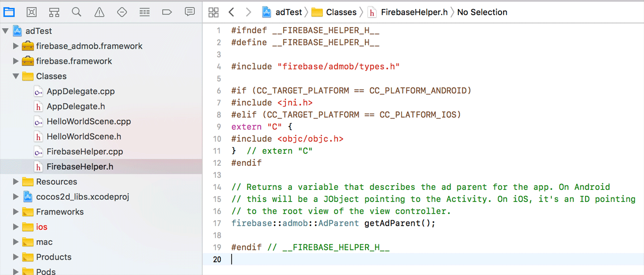Click No Selection in the jump bar
644x275 pixels.
[x=482, y=12]
